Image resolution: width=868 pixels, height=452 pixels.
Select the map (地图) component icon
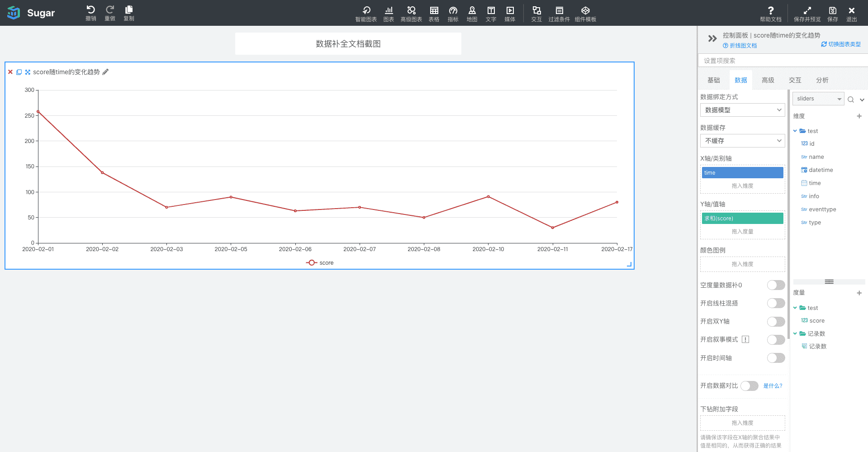click(472, 11)
